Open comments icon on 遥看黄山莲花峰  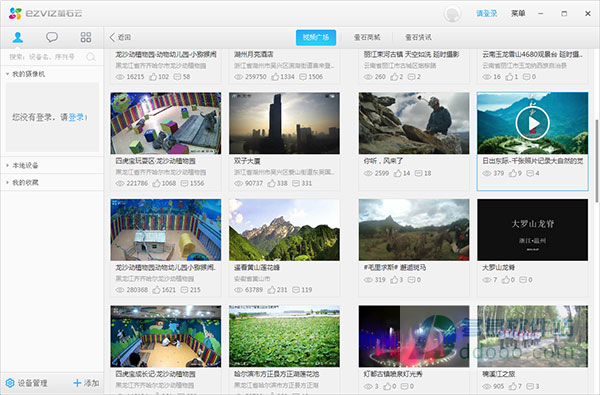point(296,290)
